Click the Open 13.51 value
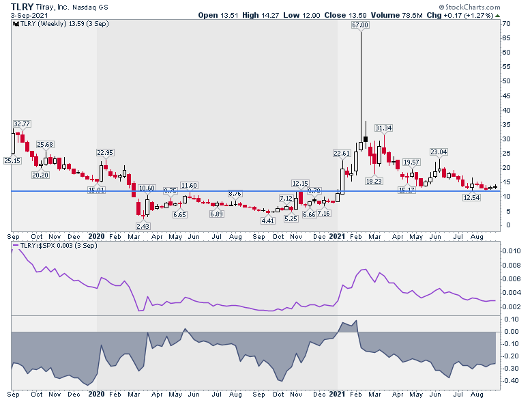Screen dimensions: 532x400 point(218,15)
